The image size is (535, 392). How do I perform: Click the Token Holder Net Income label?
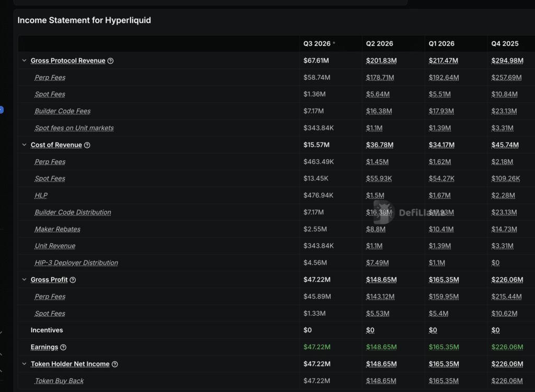pyautogui.click(x=70, y=364)
